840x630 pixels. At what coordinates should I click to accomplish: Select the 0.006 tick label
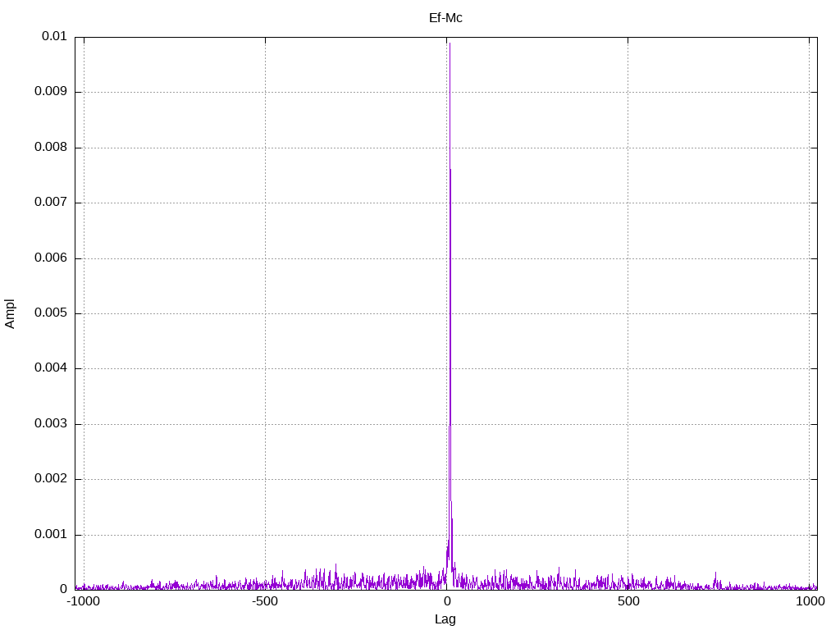coord(51,258)
